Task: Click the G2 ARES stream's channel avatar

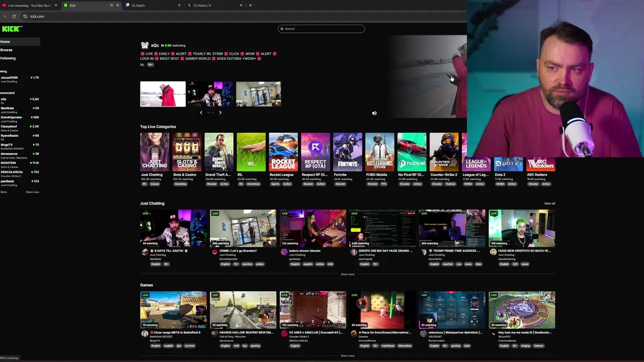Action: pyautogui.click(x=284, y=333)
